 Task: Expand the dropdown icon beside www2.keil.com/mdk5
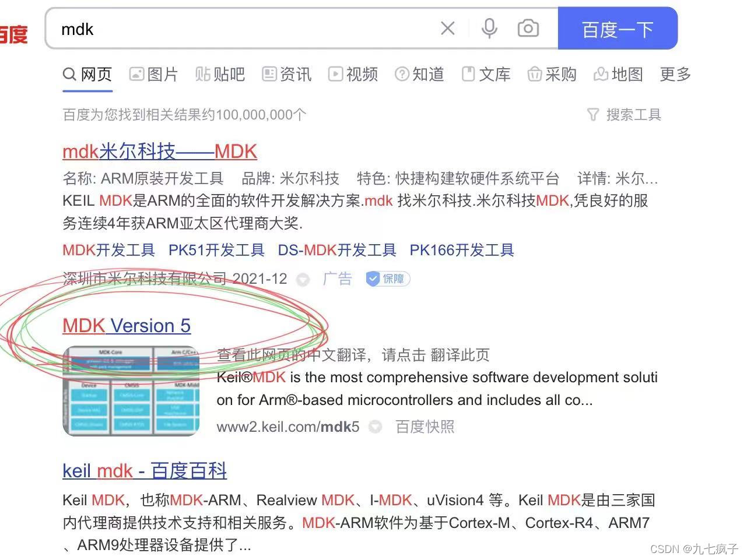(x=376, y=427)
